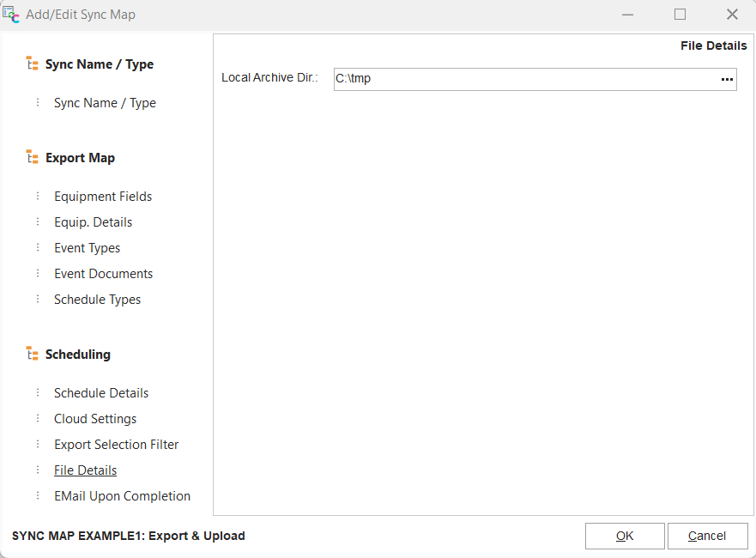Image resolution: width=756 pixels, height=558 pixels.
Task: Click the Export Map section tree icon
Action: (33, 158)
